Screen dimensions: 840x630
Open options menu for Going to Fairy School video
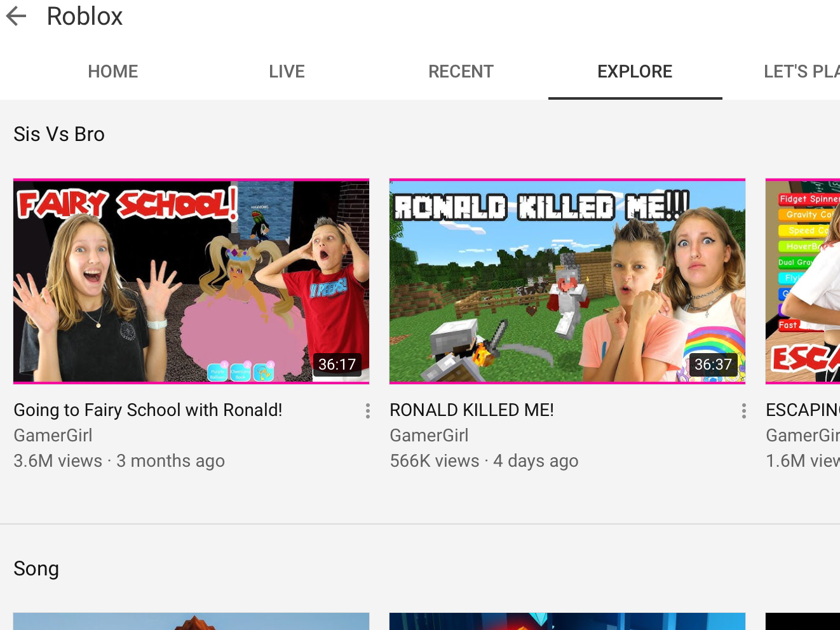(368, 411)
